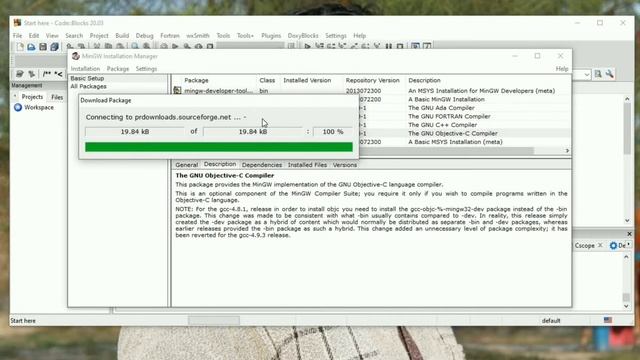Open the Plugins menu in Code::Blocks
640x360 pixels.
pos(271,36)
